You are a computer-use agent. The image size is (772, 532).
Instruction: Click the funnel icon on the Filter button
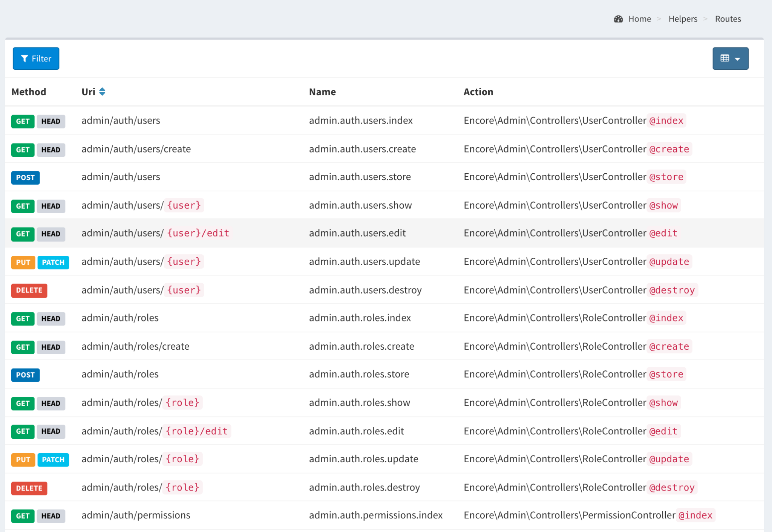click(25, 58)
